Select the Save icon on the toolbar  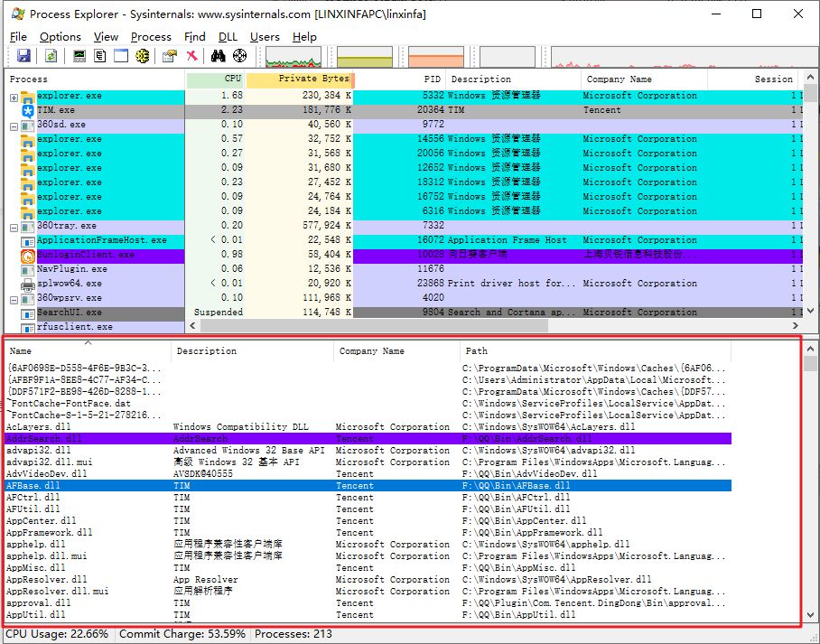(23, 55)
